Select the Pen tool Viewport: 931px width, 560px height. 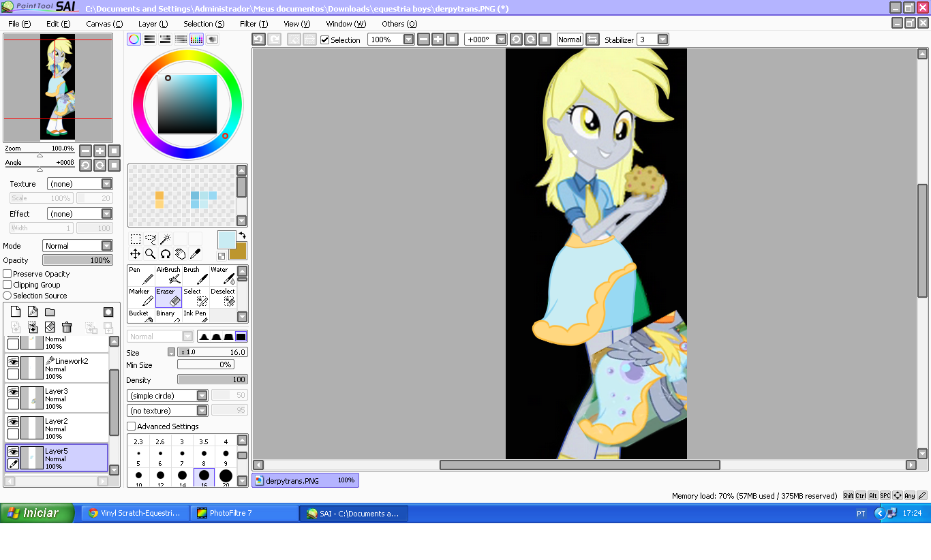point(141,275)
